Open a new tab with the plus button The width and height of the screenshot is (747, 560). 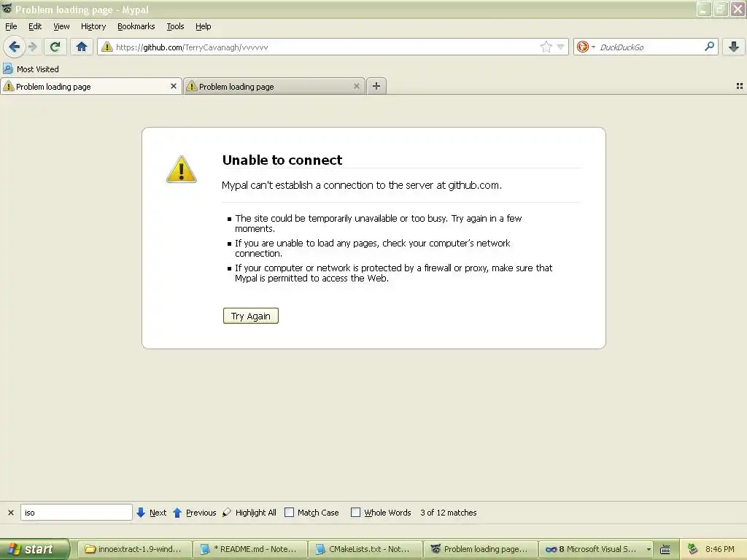(376, 86)
